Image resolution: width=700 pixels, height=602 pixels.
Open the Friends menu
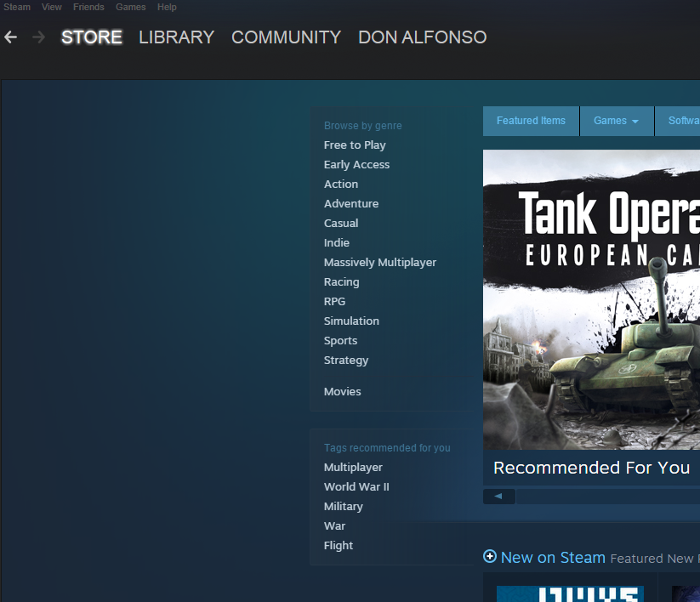[88, 7]
